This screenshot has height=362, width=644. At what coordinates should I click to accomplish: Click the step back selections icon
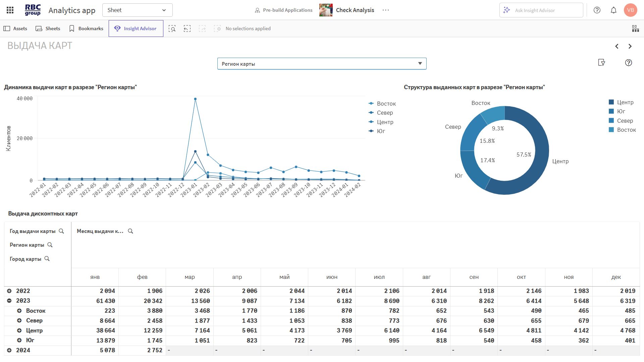click(187, 28)
